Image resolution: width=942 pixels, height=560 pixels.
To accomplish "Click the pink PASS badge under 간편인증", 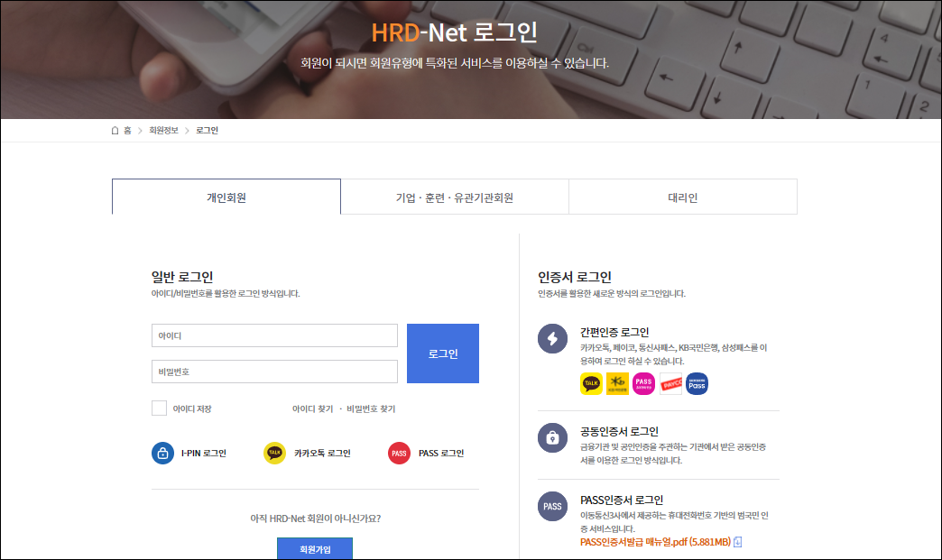I will 643,383.
